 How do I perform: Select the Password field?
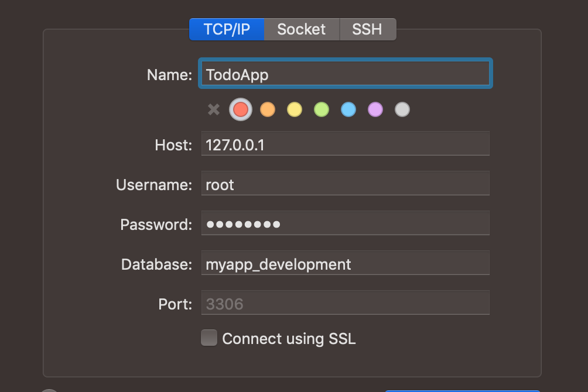345,224
